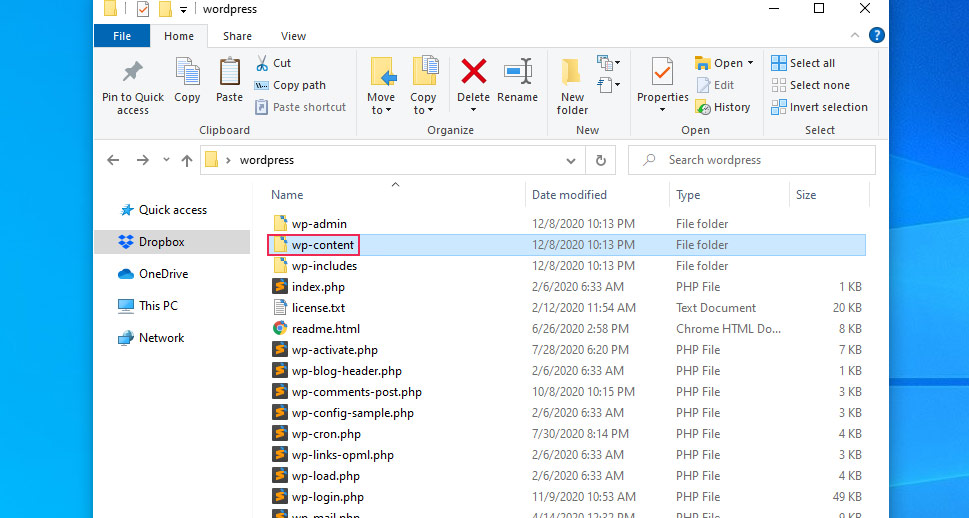The image size is (969, 518).
Task: Refresh the wordpress folder view
Action: point(600,161)
